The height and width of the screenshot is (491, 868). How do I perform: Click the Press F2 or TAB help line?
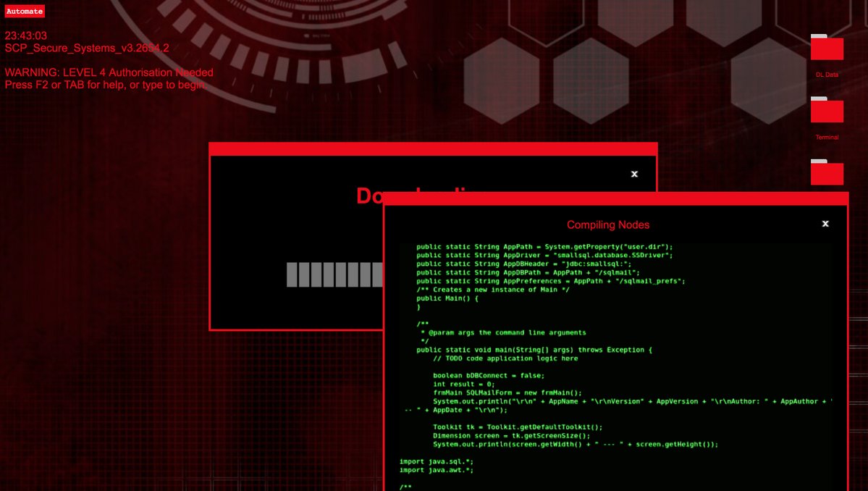[x=106, y=85]
